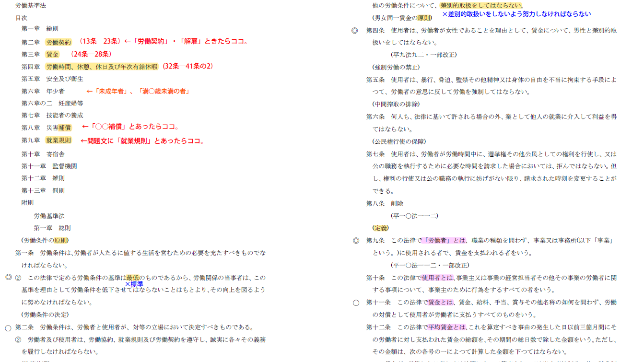Click the double-circle mark left of 第一条 paragraph ②

[8, 278]
